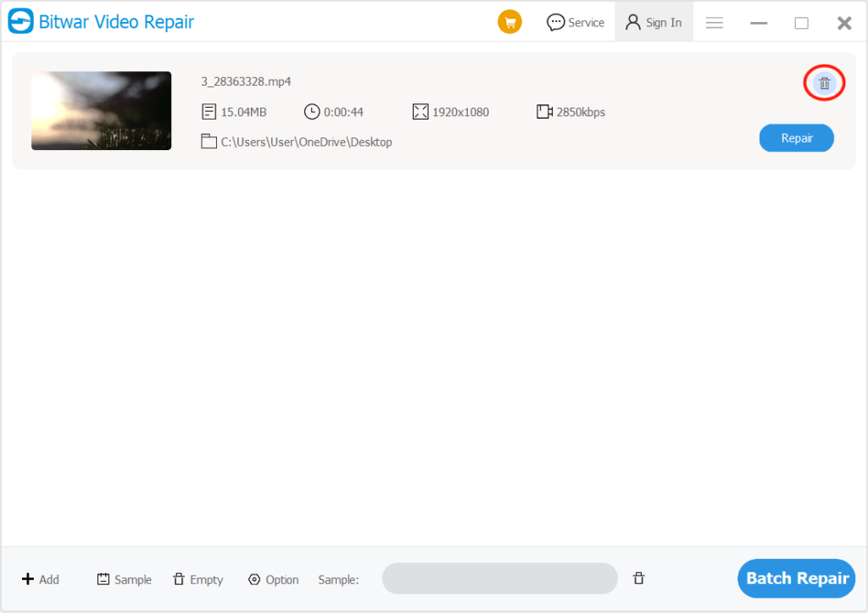Click the trash icon beside the Sample field
The height and width of the screenshot is (613, 868).
click(x=638, y=579)
